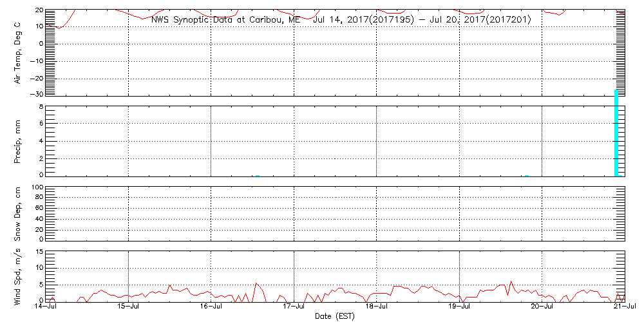644x322 pixels.
Task: Select the 20-Jul date tick label
Action: click(x=542, y=307)
